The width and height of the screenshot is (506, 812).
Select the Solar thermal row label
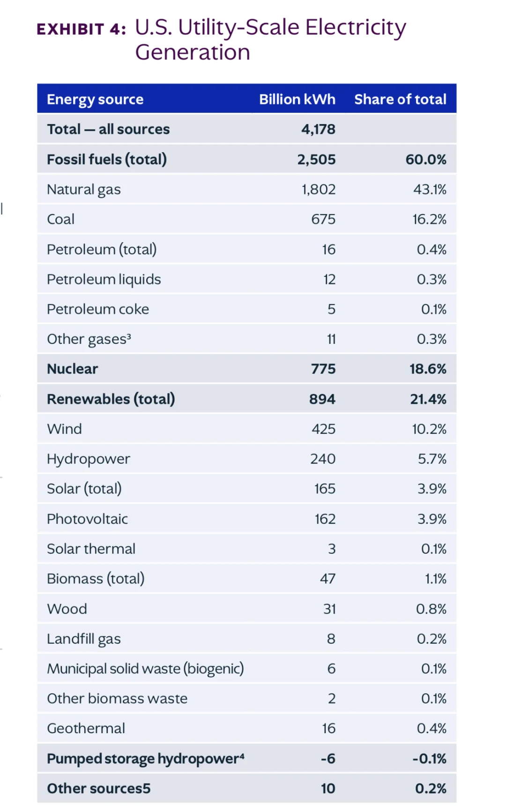[91, 549]
